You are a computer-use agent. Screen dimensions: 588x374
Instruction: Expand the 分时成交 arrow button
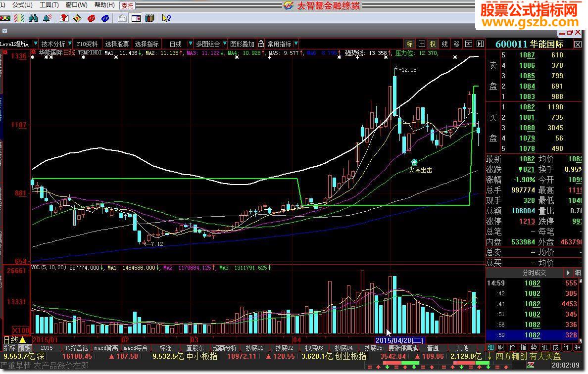568,273
